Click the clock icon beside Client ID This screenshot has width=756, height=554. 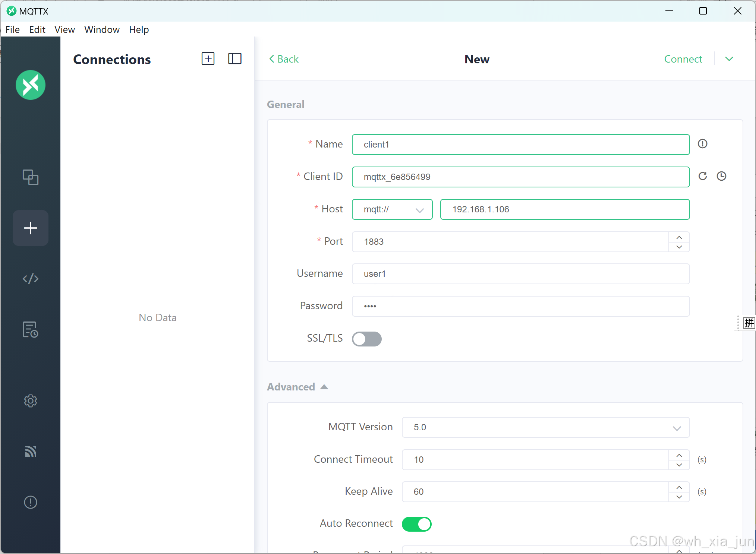[722, 176]
